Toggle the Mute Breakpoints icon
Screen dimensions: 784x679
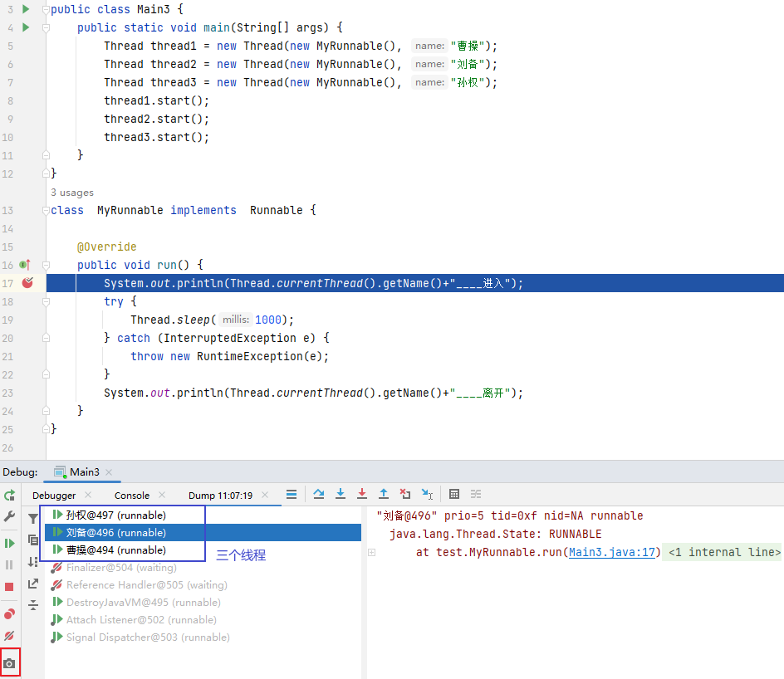[9, 636]
